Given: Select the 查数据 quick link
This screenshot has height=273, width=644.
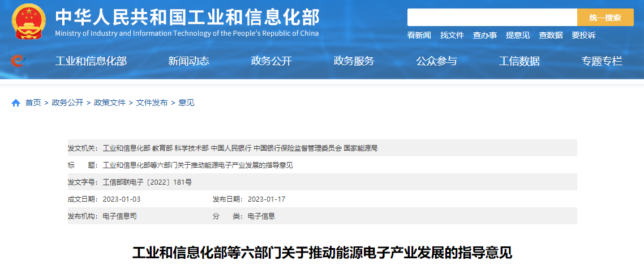Looking at the screenshot, I should pyautogui.click(x=550, y=35).
